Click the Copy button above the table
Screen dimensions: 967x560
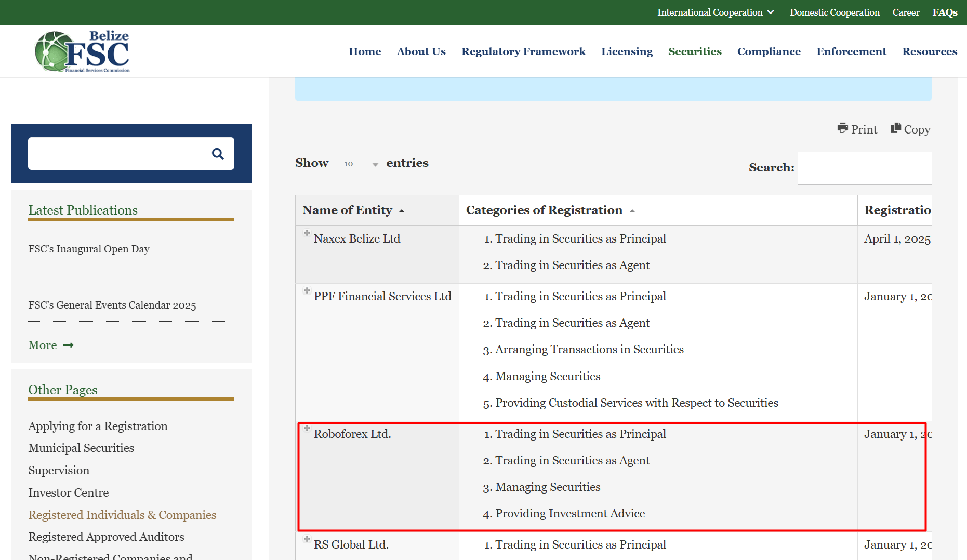(x=910, y=129)
